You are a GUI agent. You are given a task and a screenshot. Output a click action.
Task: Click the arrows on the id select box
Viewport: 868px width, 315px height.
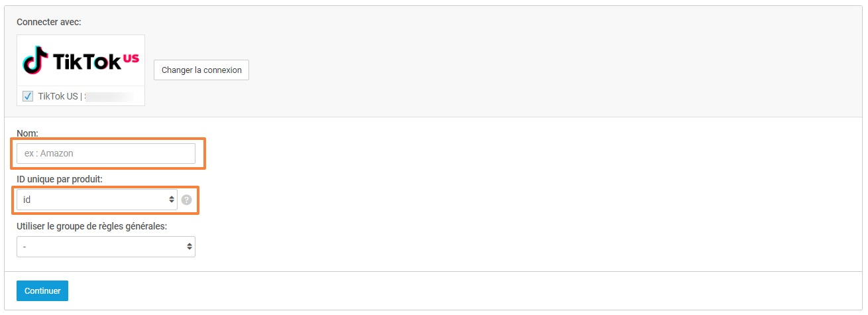point(172,200)
